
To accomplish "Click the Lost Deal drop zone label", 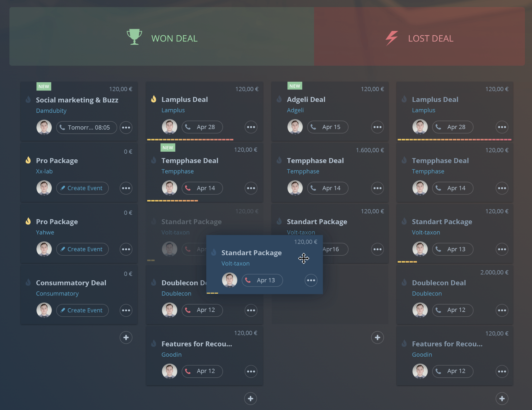I will [x=431, y=39].
